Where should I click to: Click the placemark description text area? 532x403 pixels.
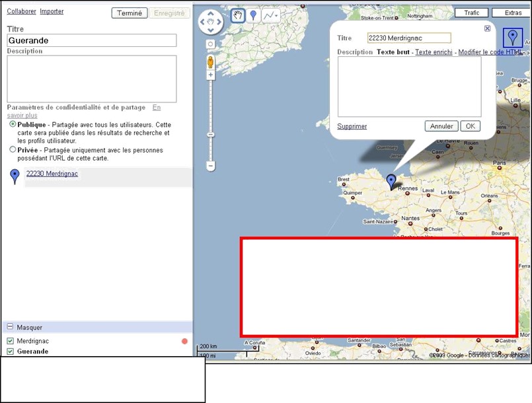410,87
